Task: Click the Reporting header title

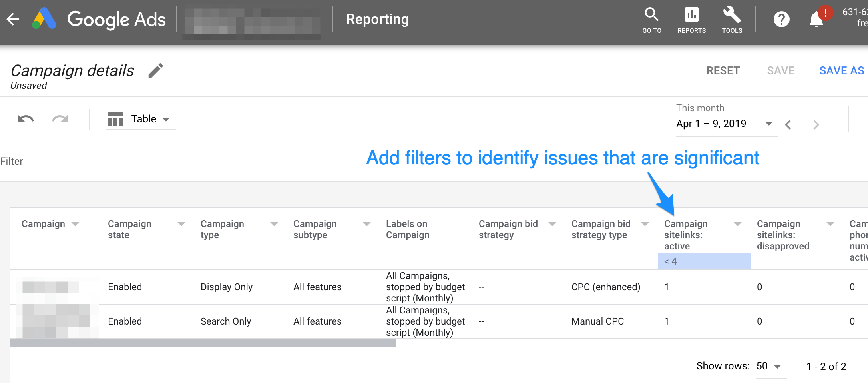Action: coord(377,19)
